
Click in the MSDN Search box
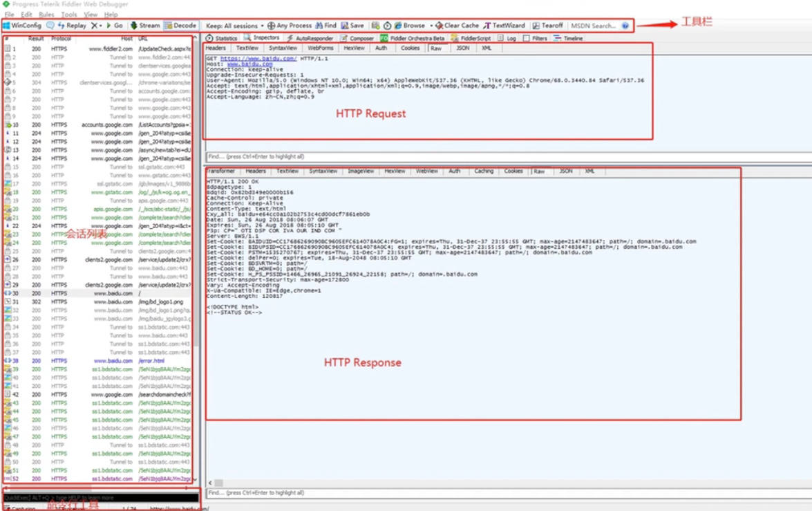pos(594,26)
